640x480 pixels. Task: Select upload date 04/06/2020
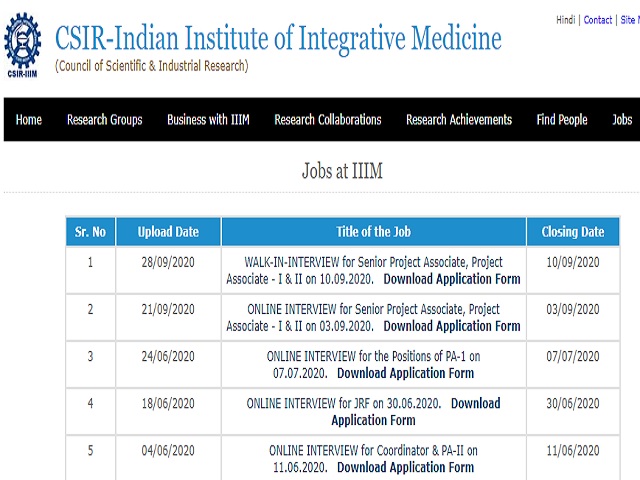pyautogui.click(x=168, y=451)
